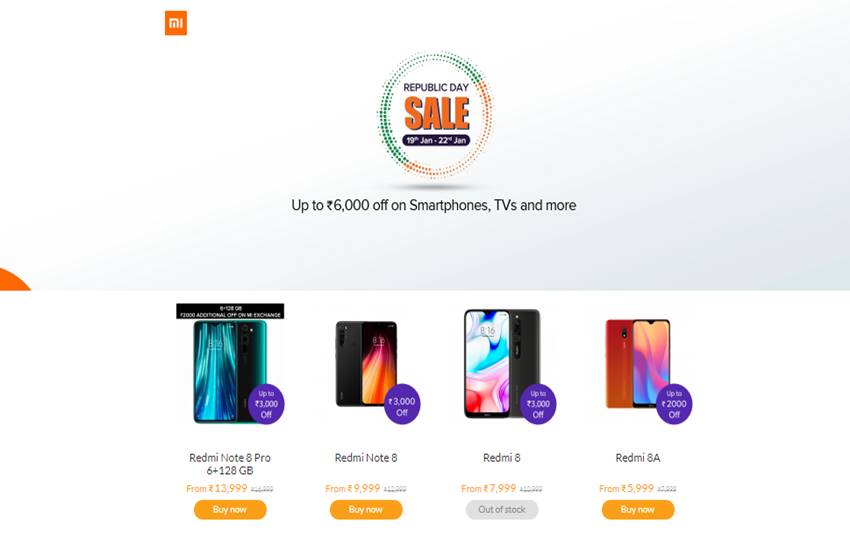
Task: Click the ₹3,000 Off badge on Redmi Note 8
Action: click(402, 404)
